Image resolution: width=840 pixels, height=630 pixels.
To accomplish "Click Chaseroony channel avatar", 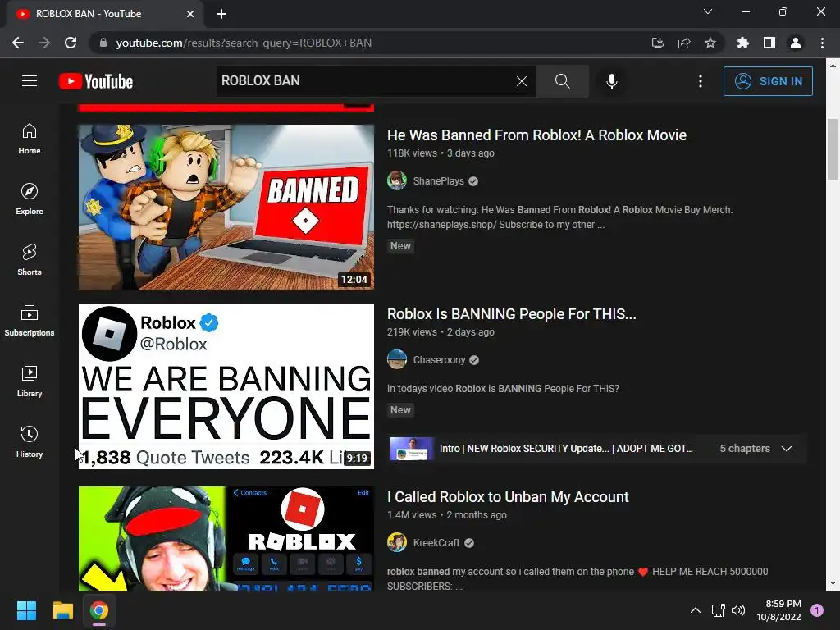I will click(x=397, y=360).
